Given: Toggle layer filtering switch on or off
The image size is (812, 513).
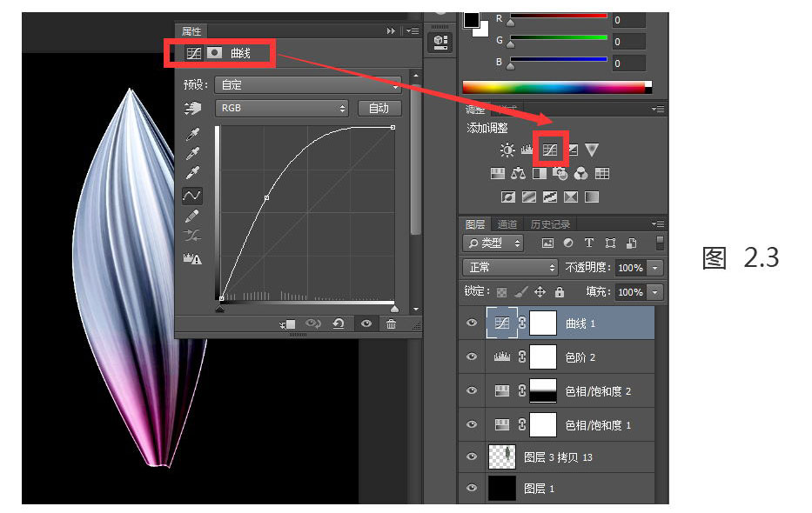Looking at the screenshot, I should click(659, 243).
